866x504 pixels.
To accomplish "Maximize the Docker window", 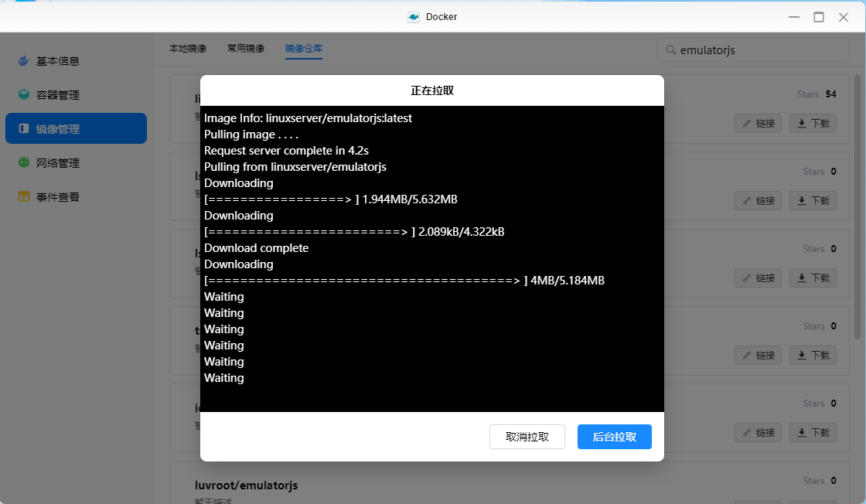I will click(x=819, y=17).
